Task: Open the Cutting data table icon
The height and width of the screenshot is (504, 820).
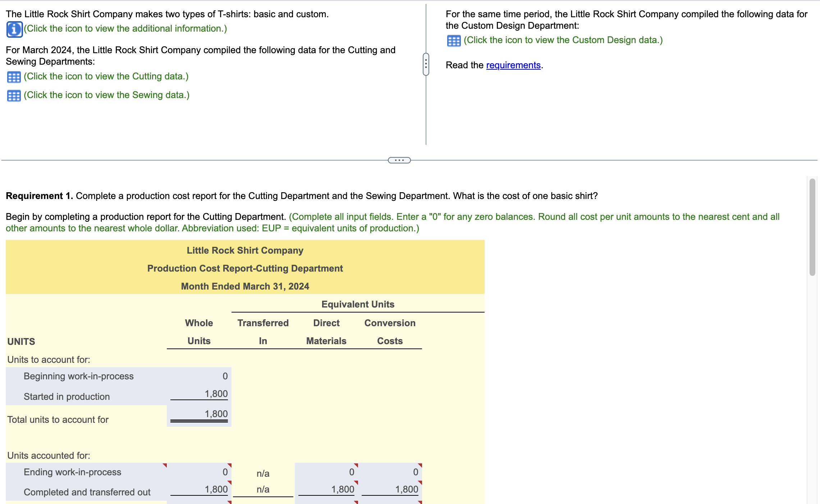Action: point(14,77)
